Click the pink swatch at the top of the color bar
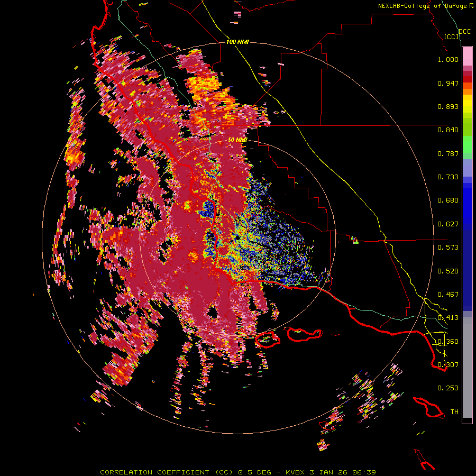476x476 pixels. point(467,57)
